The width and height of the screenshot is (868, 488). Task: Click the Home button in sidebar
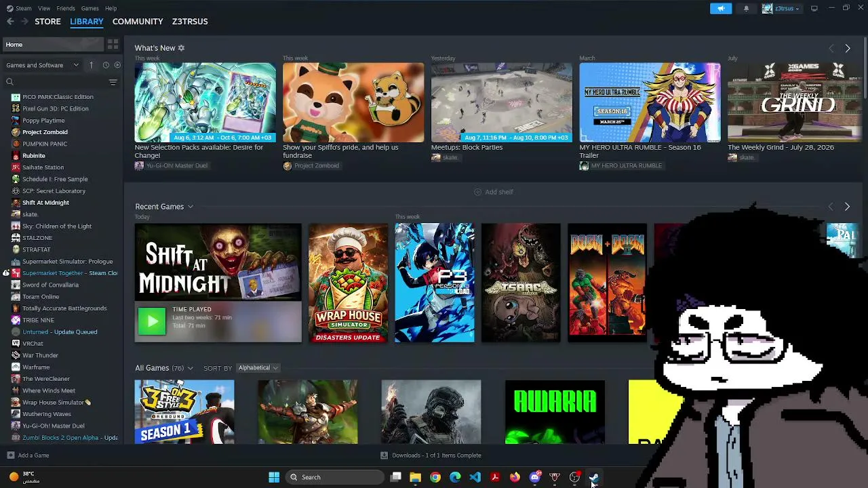pos(53,44)
